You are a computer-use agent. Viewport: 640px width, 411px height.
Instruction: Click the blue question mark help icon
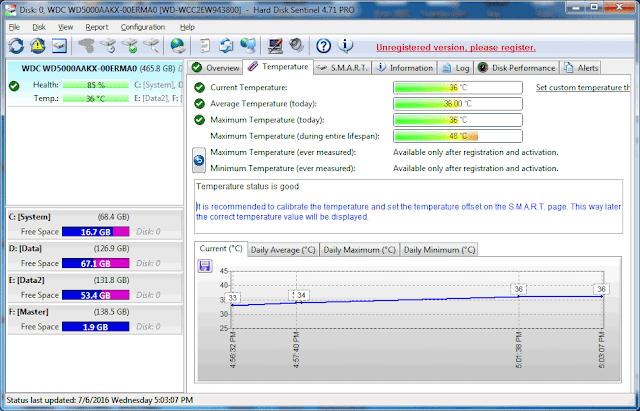point(323,46)
